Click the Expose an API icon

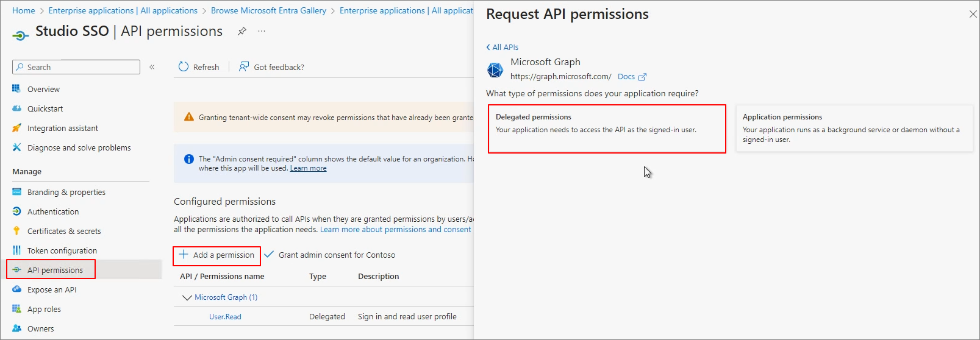pos(16,289)
